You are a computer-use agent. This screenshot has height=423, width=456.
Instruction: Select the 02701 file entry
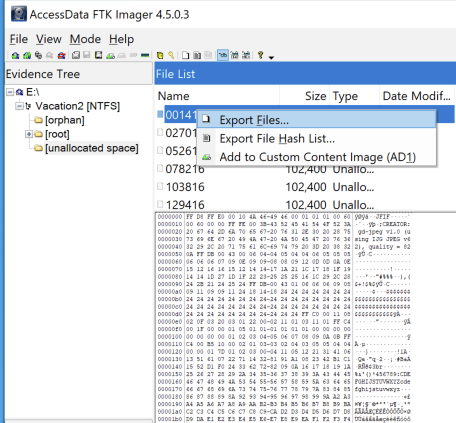(181, 133)
